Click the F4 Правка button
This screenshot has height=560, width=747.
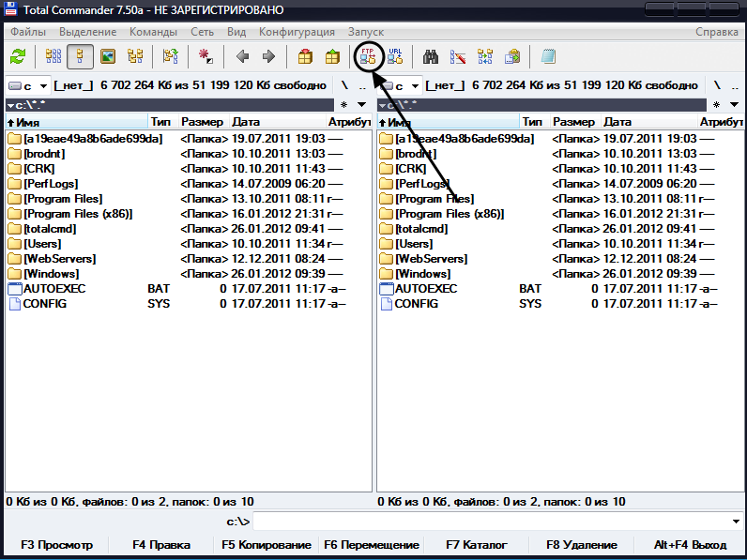[x=161, y=545]
